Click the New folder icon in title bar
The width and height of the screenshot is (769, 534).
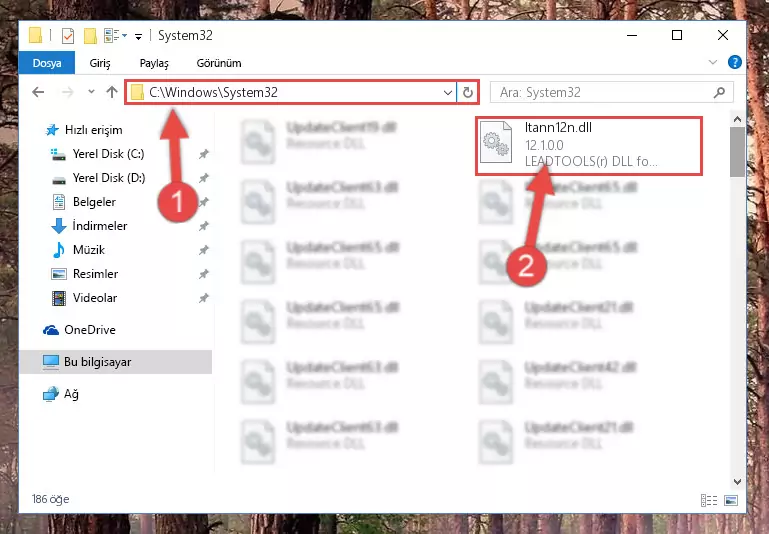tap(90, 36)
